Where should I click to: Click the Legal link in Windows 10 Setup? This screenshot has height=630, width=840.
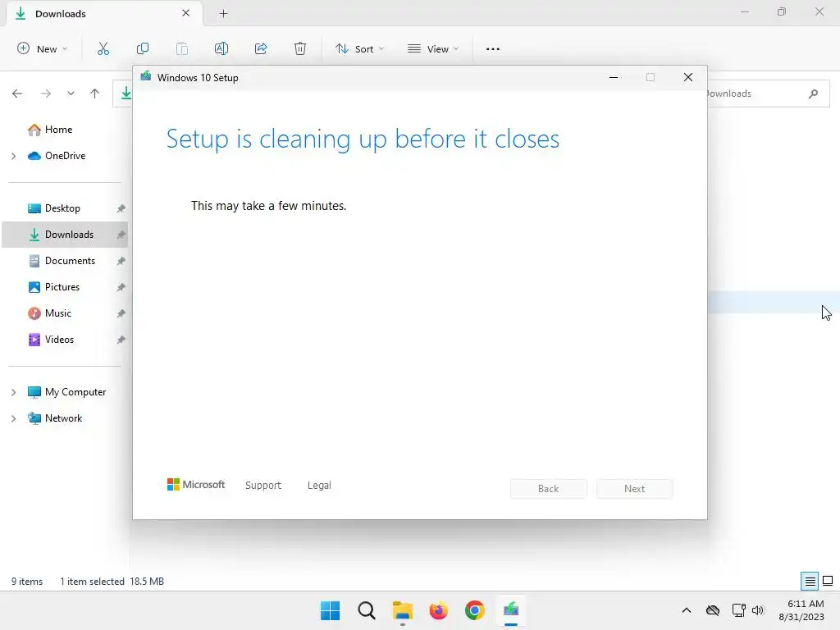(x=319, y=486)
